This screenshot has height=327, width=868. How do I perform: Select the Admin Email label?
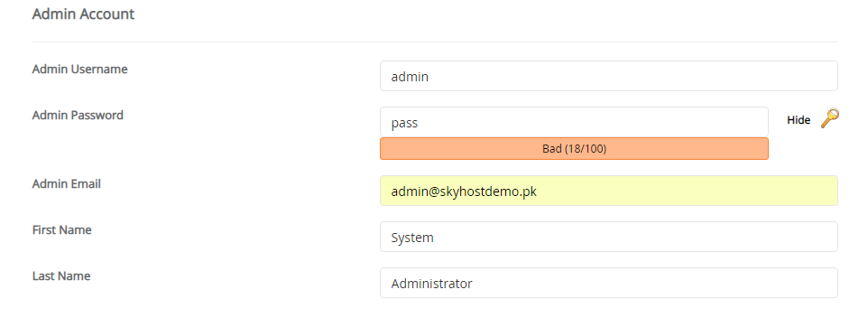click(x=67, y=183)
